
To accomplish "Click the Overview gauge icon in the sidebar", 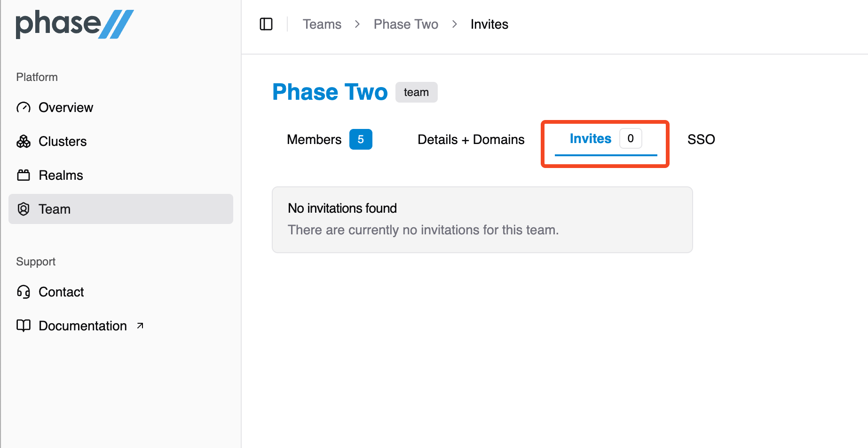I will tap(24, 107).
